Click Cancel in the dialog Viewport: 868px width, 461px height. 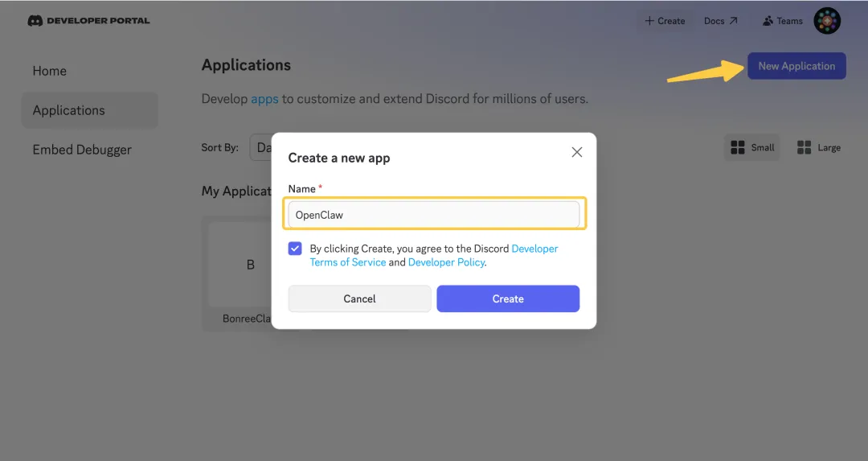pos(359,298)
